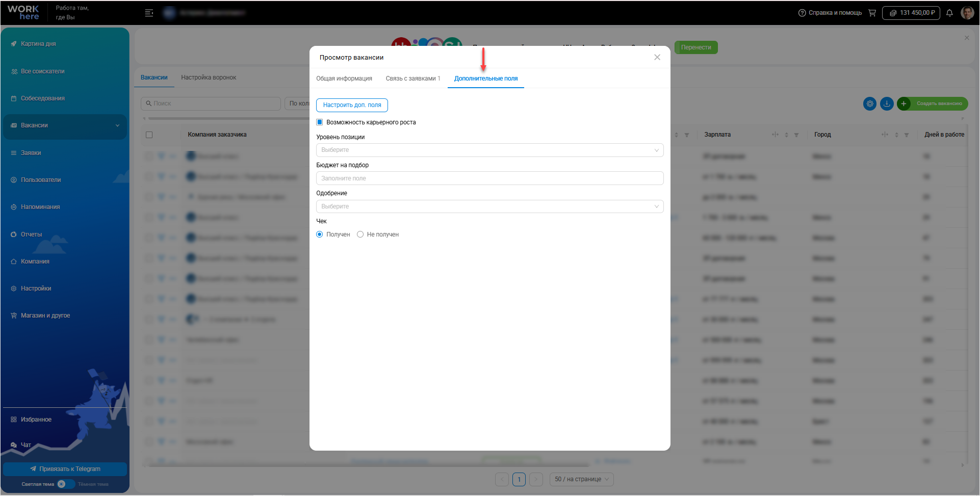
Task: Open Компания in the sidebar
Action: click(35, 262)
